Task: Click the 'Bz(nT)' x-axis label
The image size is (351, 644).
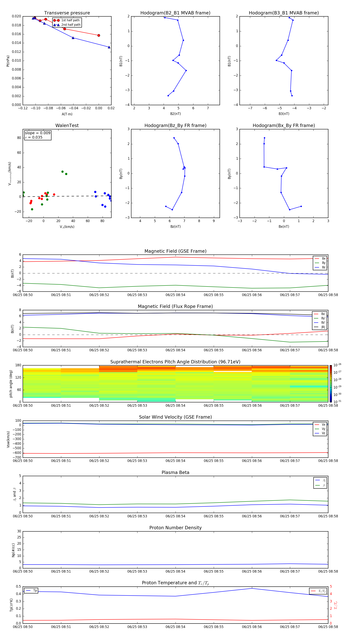Action: click(x=175, y=227)
